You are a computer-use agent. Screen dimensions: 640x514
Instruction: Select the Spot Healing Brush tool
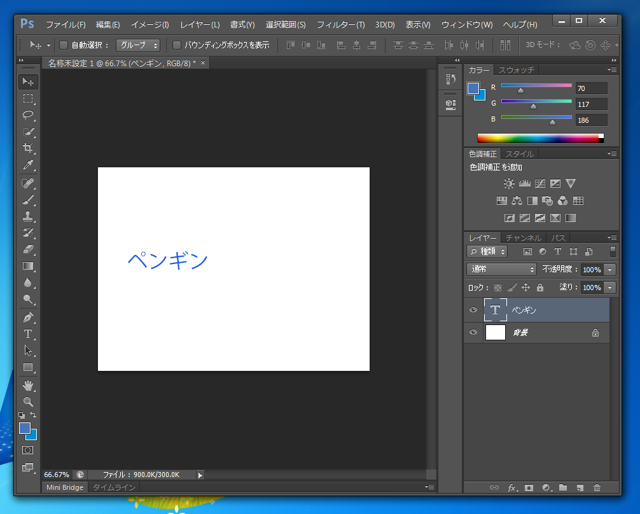pos(28,183)
